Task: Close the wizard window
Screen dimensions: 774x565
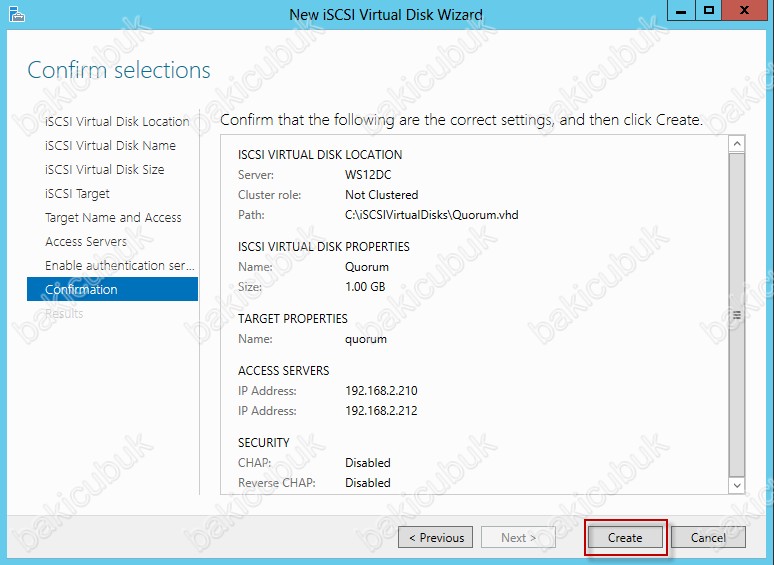Action: 744,10
